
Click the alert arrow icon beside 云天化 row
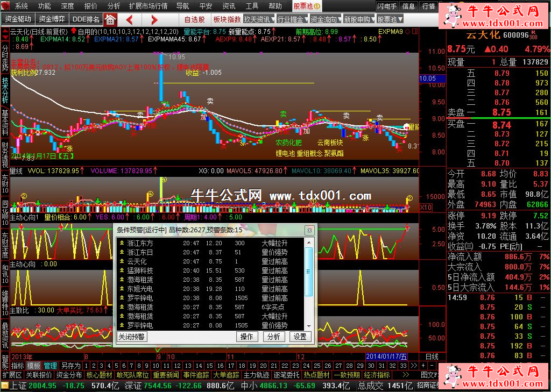click(x=122, y=261)
